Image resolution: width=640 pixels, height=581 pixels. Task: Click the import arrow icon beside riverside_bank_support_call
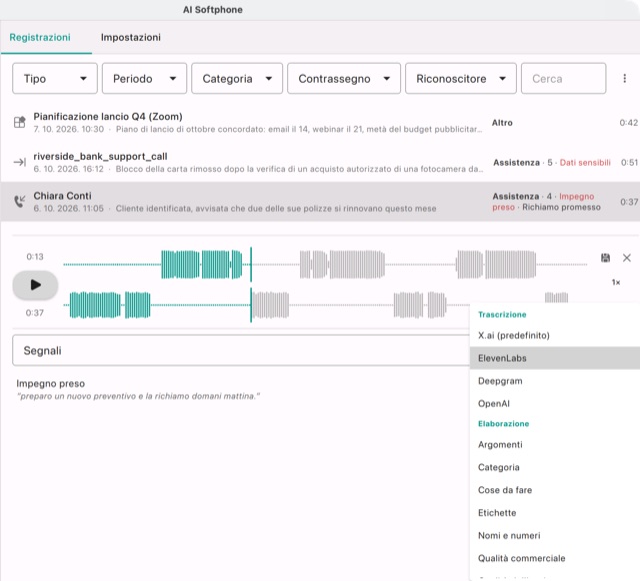pos(20,163)
